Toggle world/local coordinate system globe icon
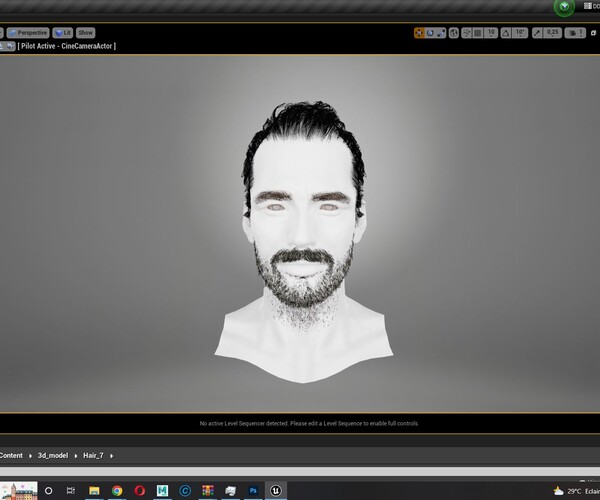The height and width of the screenshot is (500, 600). [454, 33]
